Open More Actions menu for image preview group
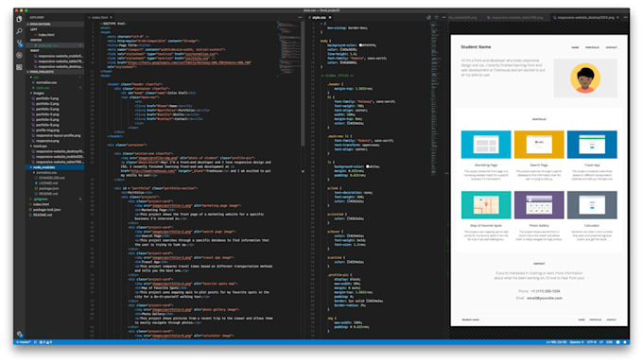643x364 pixels. tap(625, 18)
